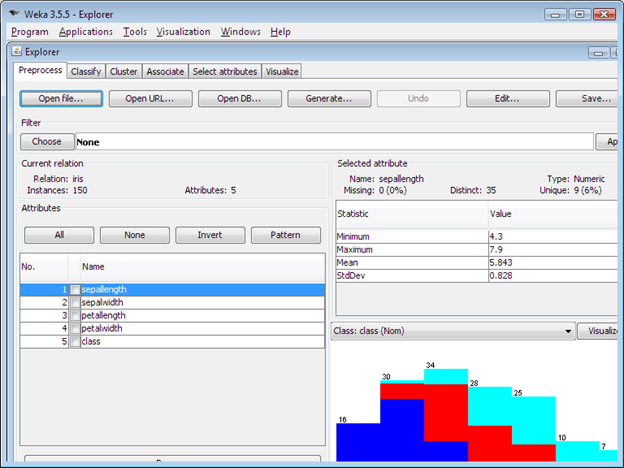Switch to the Cluster tab
Image resolution: width=624 pixels, height=468 pixels.
point(123,72)
